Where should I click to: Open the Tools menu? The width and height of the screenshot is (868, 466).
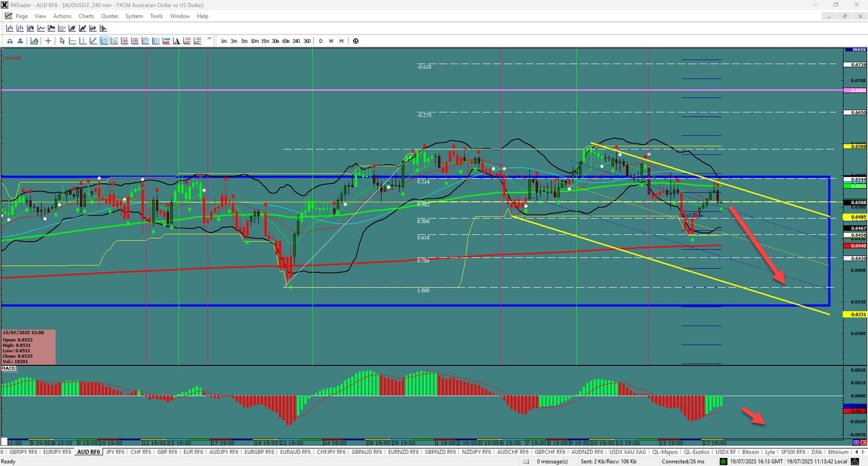click(156, 16)
